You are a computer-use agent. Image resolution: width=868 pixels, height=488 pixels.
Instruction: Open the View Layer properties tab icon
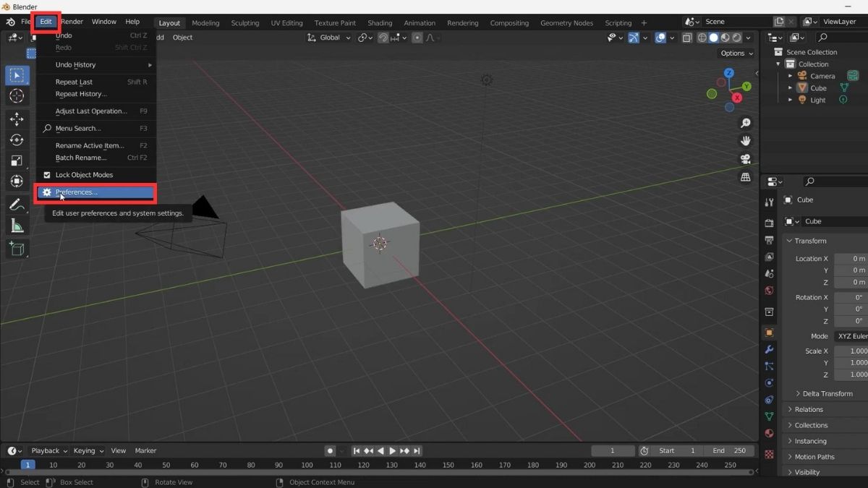pos(769,257)
